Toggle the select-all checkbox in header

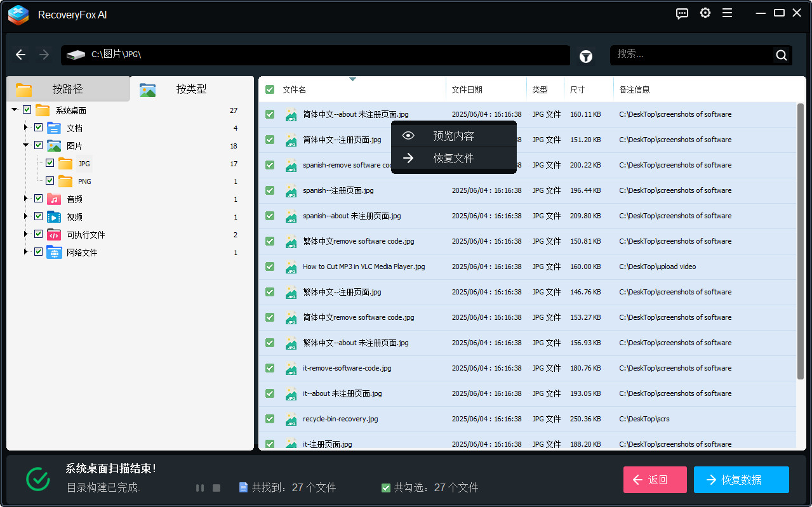270,89
